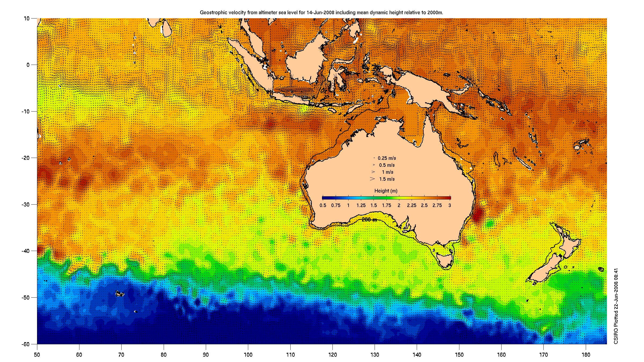Viewport: 644px width, 362px height.
Task: Click longitude axis tick label 100
Action: pos(248,355)
